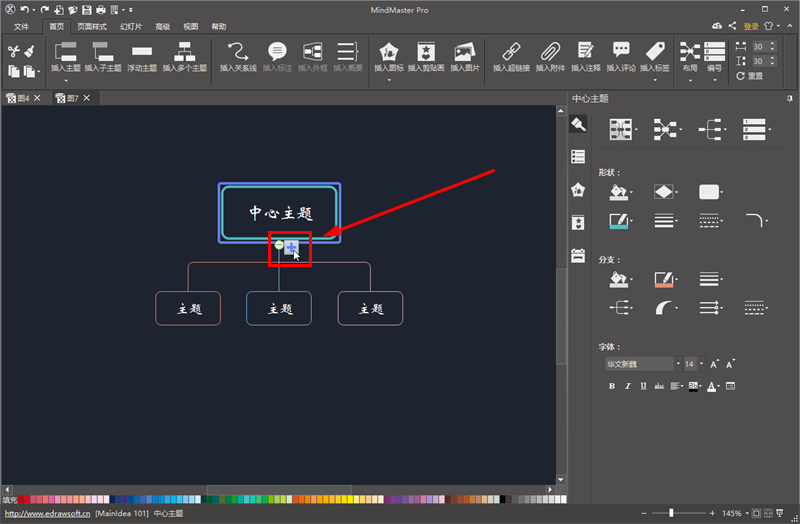Open shape corner style dropdown
Viewport: 800px width, 524px height.
pos(756,221)
